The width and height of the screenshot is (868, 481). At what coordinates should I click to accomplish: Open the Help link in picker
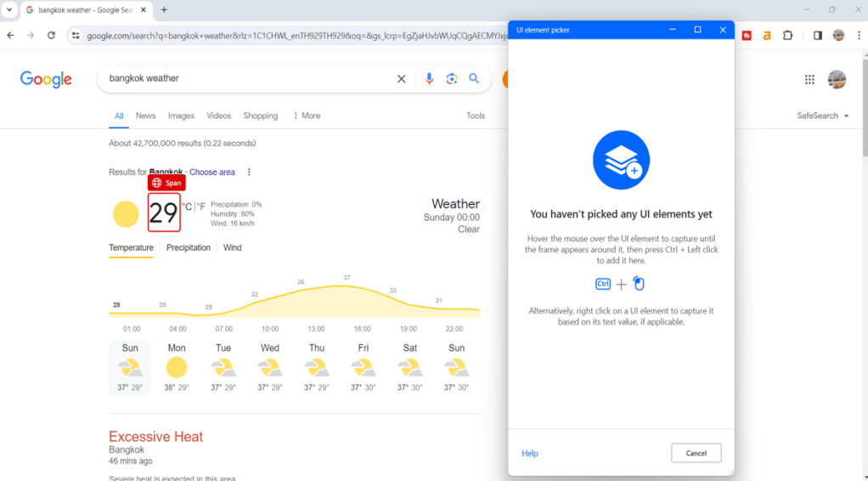[x=530, y=454]
